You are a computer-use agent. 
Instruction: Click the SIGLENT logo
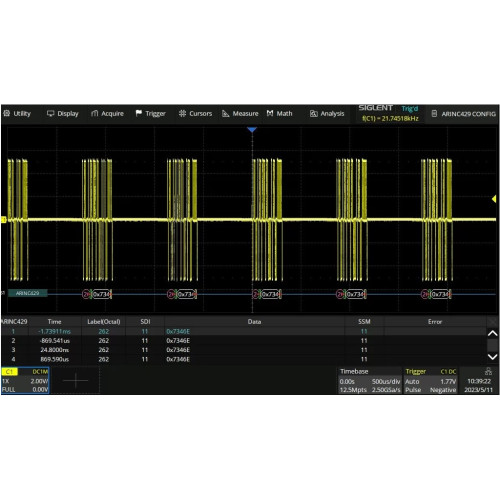[x=376, y=108]
